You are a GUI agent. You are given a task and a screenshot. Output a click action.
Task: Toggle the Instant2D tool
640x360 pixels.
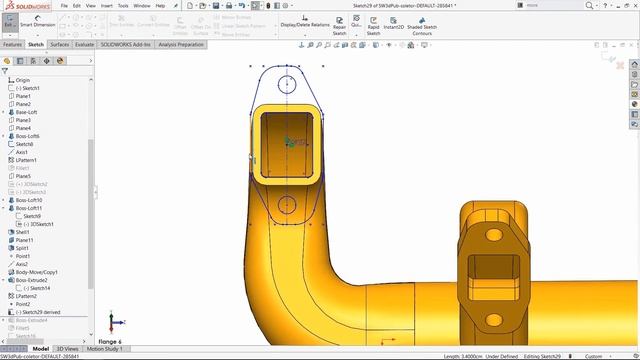point(393,23)
